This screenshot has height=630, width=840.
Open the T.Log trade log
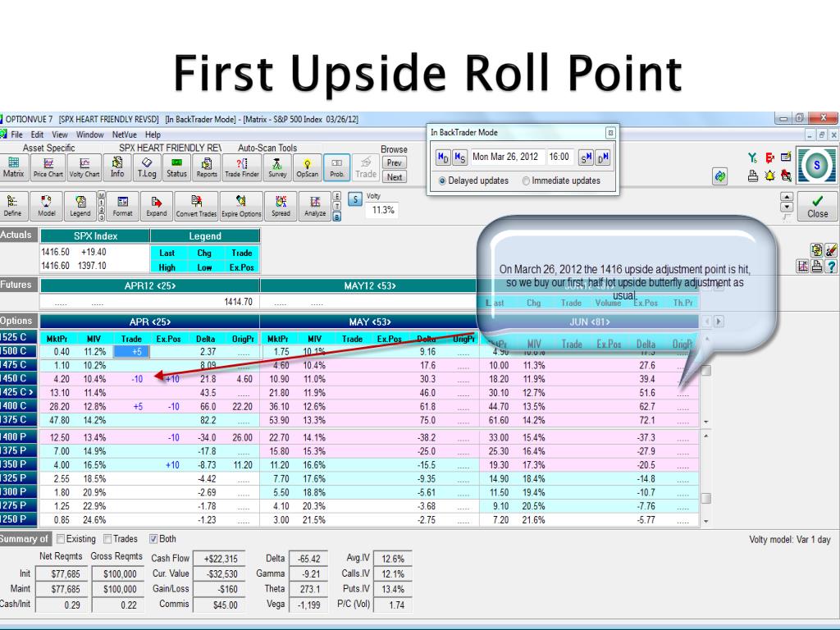tap(147, 167)
